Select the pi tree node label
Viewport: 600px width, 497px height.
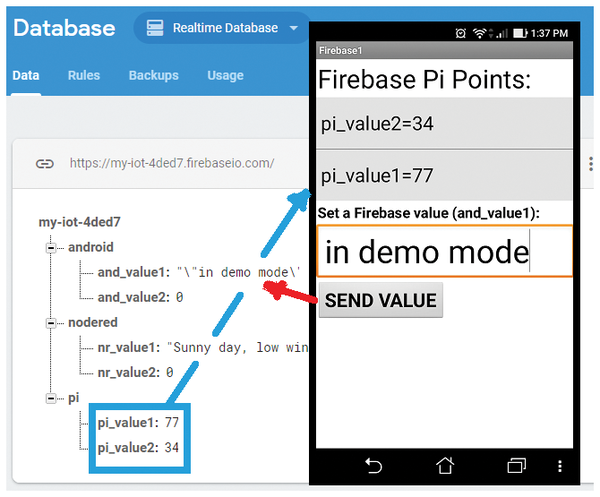click(x=73, y=398)
